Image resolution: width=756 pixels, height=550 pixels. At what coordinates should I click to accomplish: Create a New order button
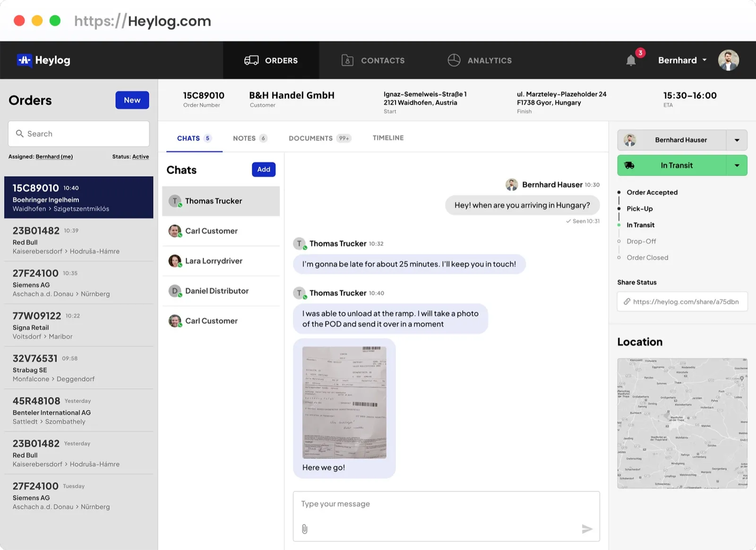pyautogui.click(x=132, y=100)
